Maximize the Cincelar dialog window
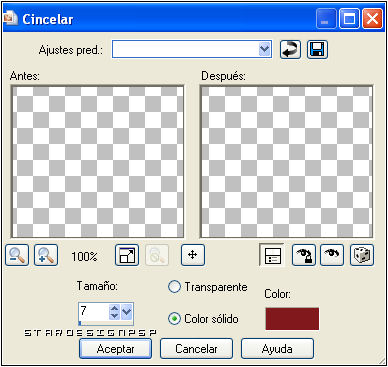 point(349,19)
